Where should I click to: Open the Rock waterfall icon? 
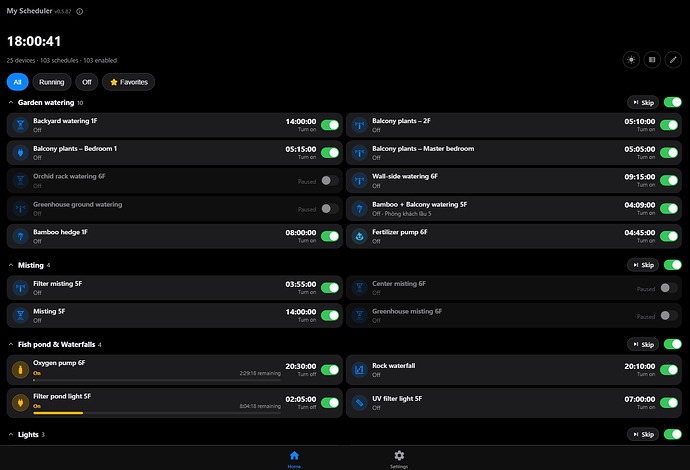click(360, 370)
